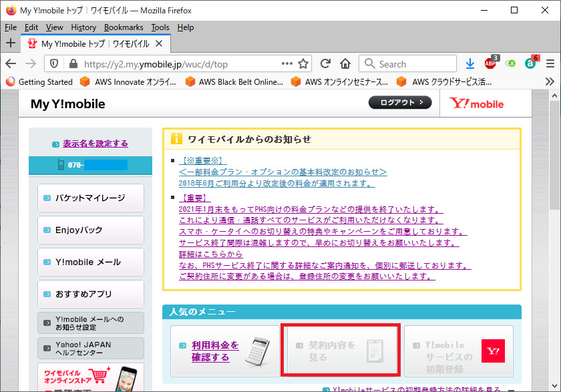Show tracking protection shield info
Viewport: 561px width, 392px height.
[55, 64]
